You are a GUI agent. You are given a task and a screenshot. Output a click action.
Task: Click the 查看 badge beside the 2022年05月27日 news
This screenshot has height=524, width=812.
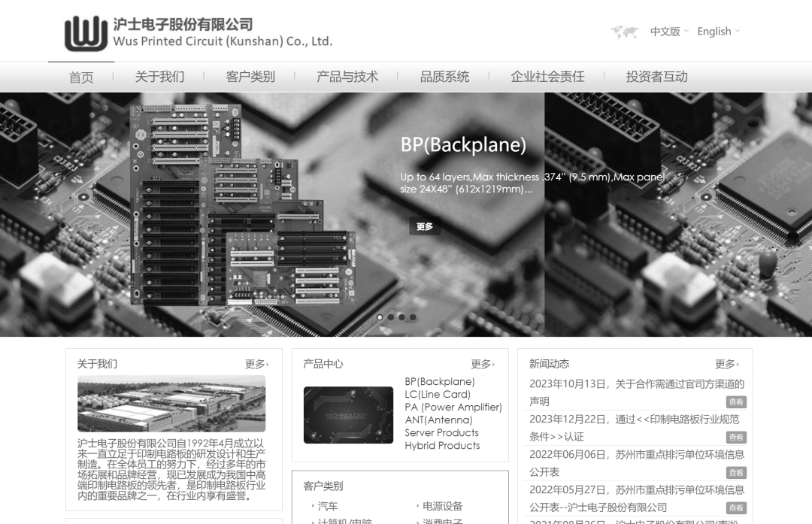pos(736,508)
